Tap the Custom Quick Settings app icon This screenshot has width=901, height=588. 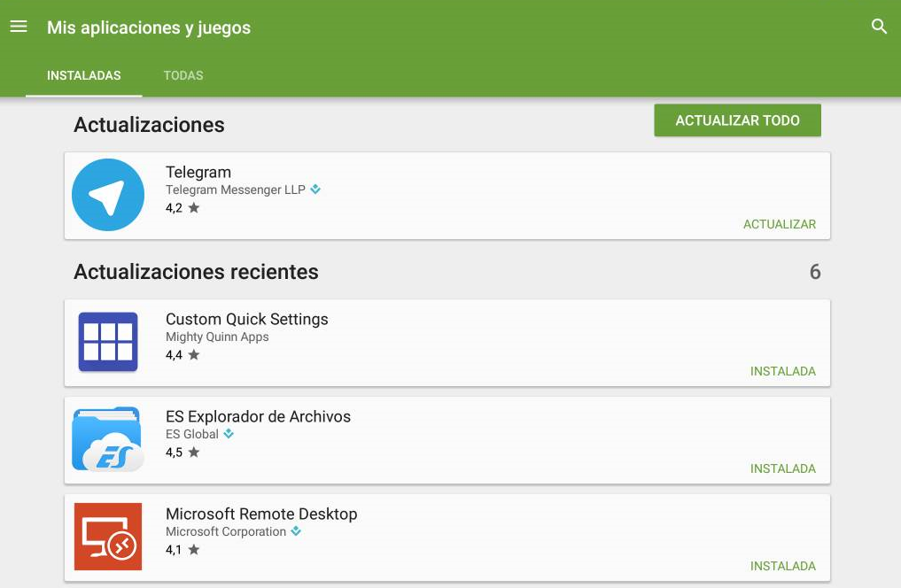click(108, 342)
